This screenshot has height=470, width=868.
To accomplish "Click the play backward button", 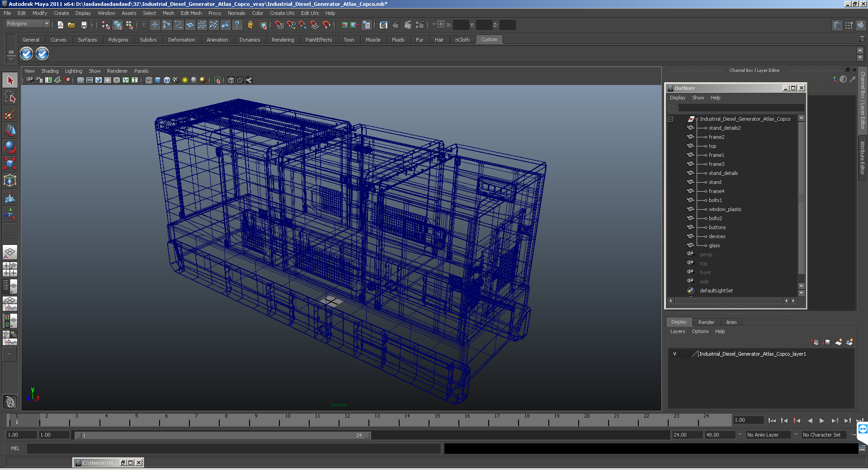I will 810,421.
